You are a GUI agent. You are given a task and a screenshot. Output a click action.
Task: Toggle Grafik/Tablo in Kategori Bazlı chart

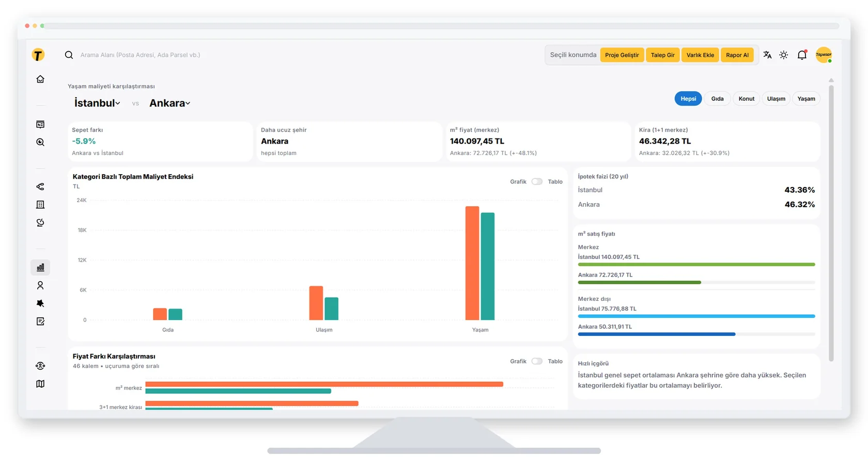pyautogui.click(x=537, y=181)
